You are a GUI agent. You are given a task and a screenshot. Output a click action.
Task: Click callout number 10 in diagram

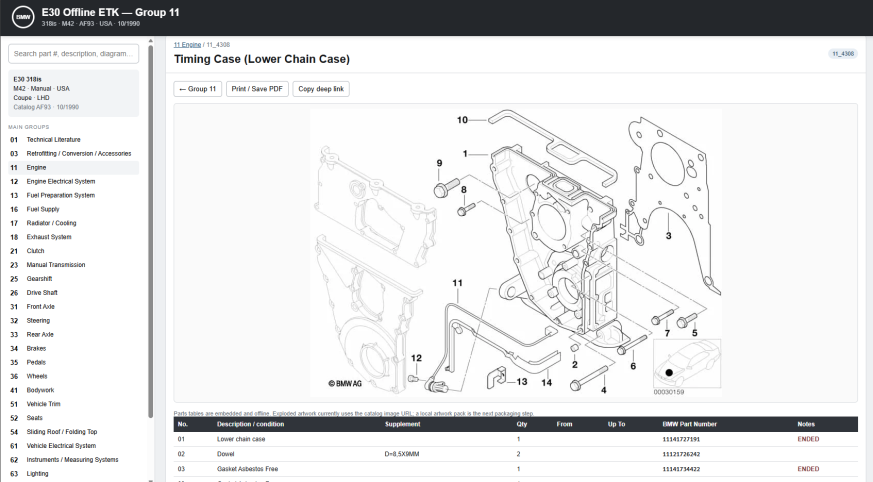(462, 120)
